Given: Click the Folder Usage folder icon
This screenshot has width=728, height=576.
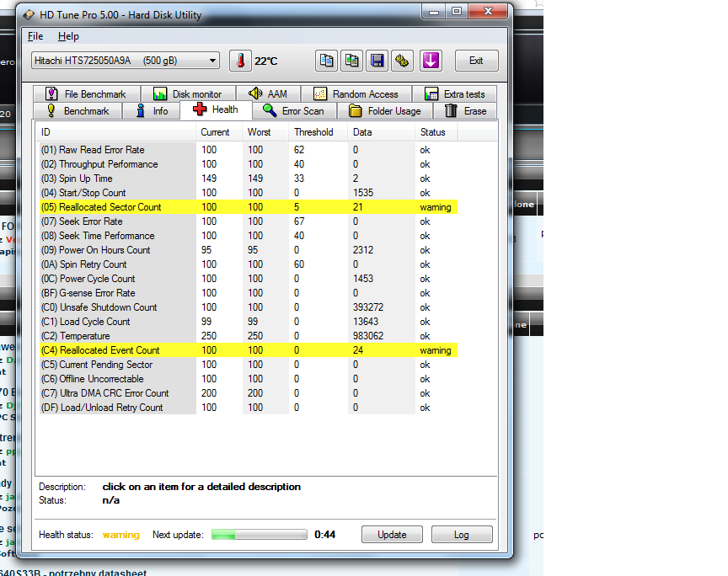Looking at the screenshot, I should [x=356, y=111].
